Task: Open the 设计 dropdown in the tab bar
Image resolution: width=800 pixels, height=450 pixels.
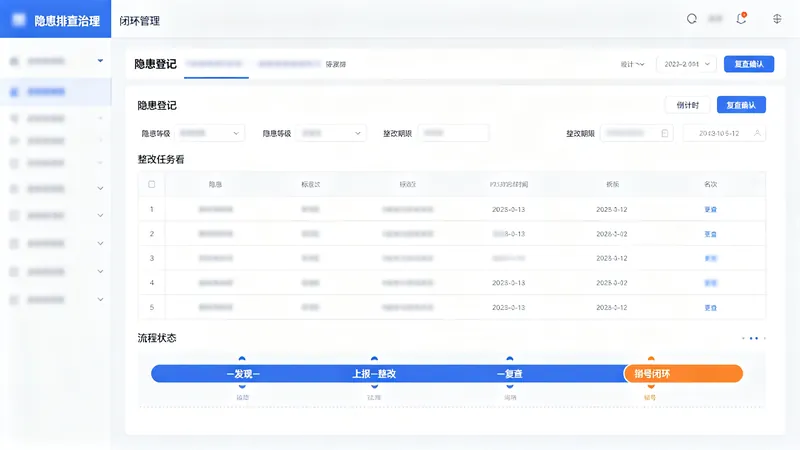Action: tap(632, 64)
